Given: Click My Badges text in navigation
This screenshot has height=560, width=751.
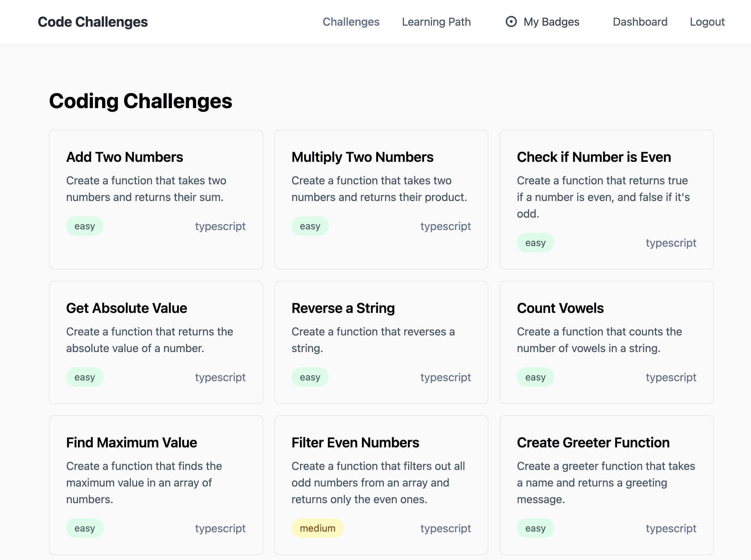Looking at the screenshot, I should tap(551, 22).
